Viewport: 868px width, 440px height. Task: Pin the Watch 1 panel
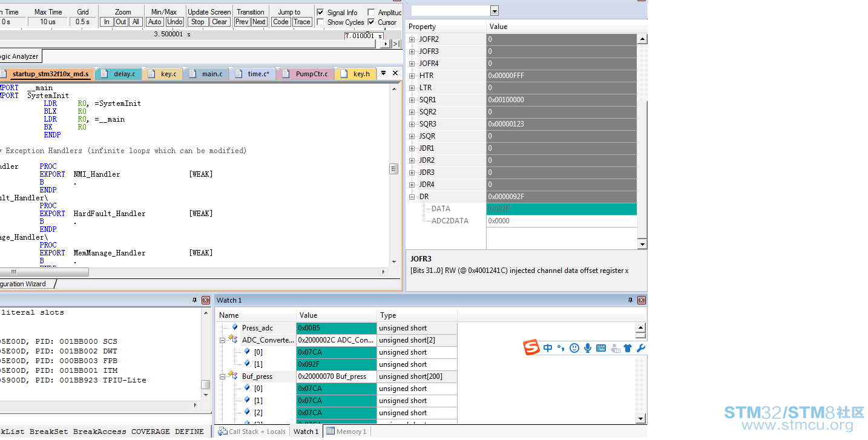(631, 300)
